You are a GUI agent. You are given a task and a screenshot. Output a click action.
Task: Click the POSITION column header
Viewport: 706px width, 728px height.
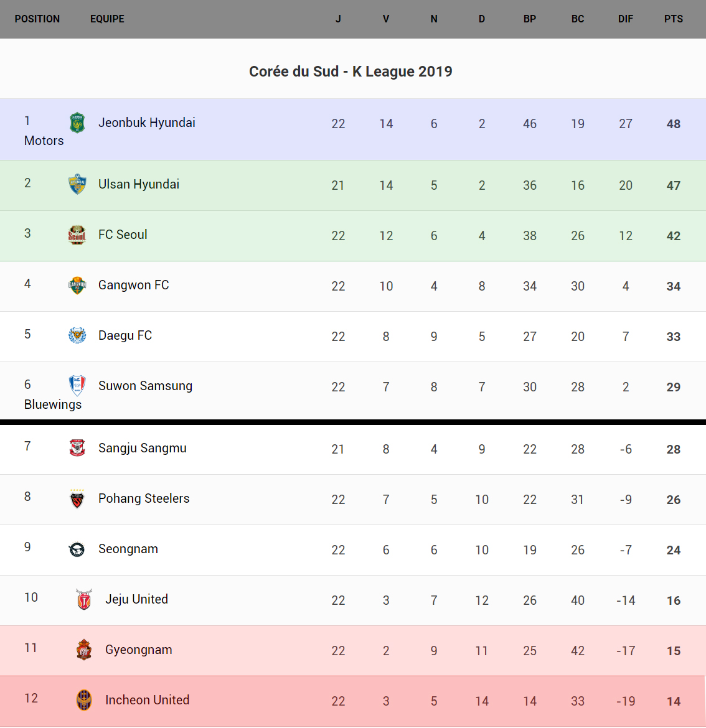pos(37,19)
